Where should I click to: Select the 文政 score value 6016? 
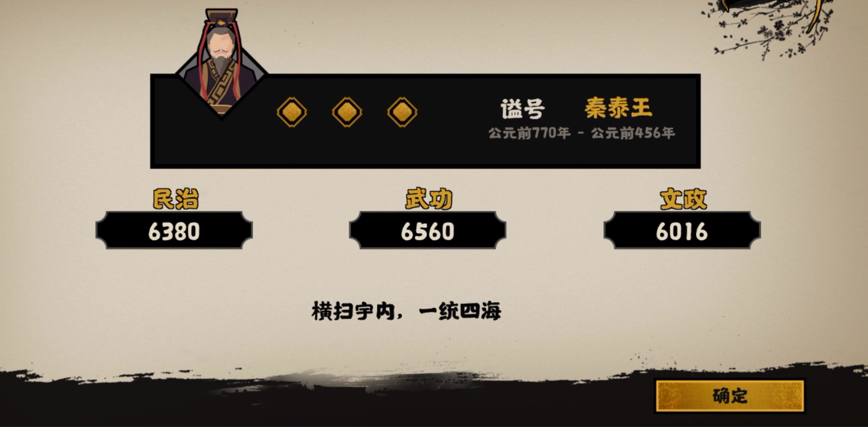(x=682, y=231)
